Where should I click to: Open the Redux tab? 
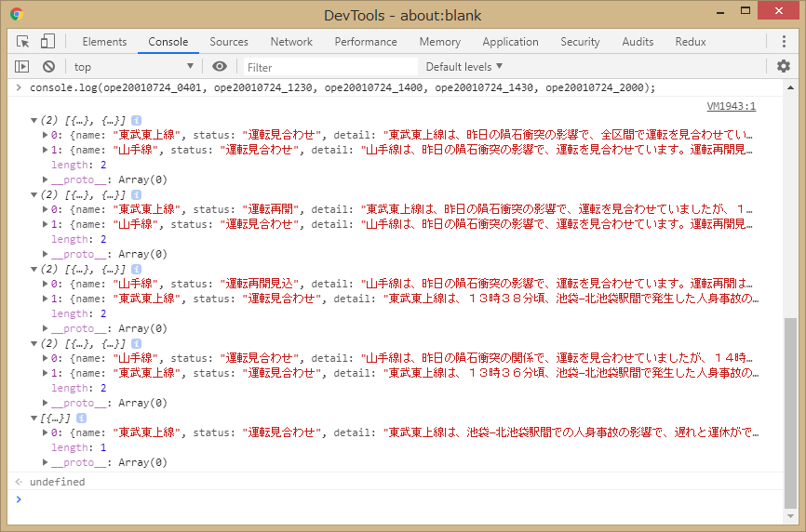coord(690,42)
